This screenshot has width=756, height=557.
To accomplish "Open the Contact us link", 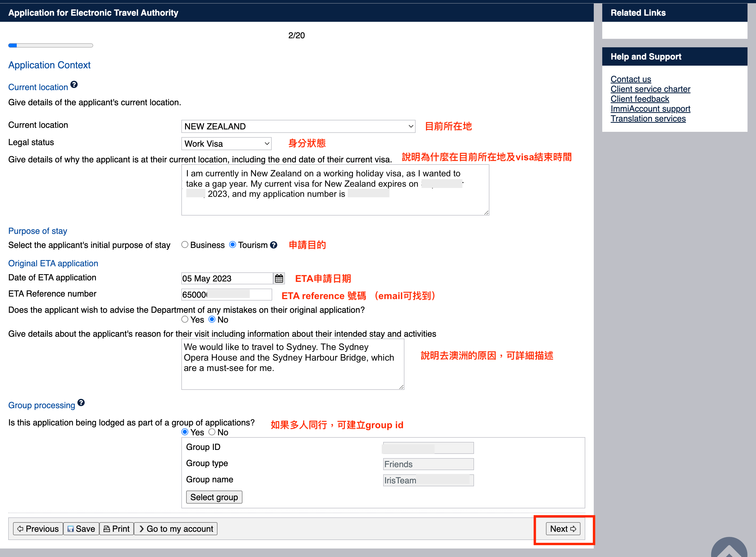I will pos(630,79).
